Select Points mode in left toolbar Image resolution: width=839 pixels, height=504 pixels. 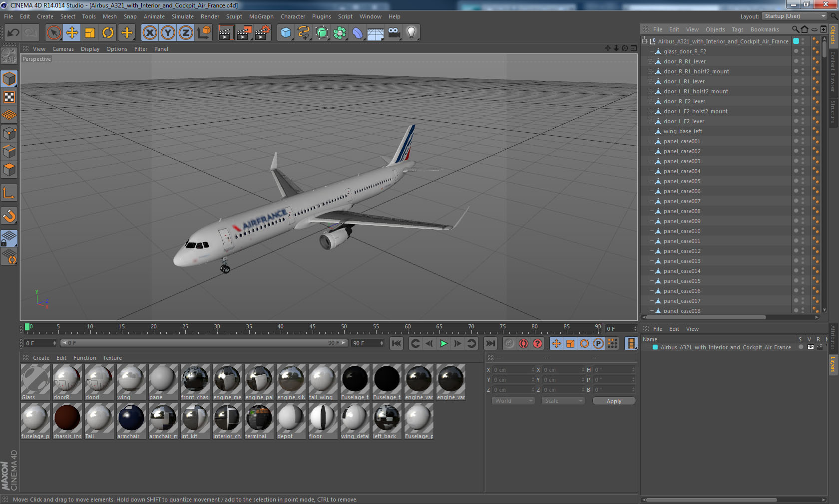9,134
